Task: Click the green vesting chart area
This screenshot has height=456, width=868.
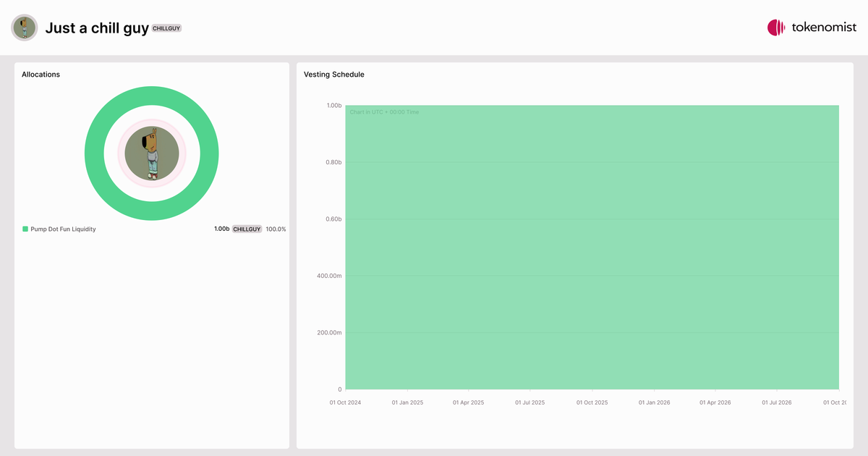Action: (592, 248)
